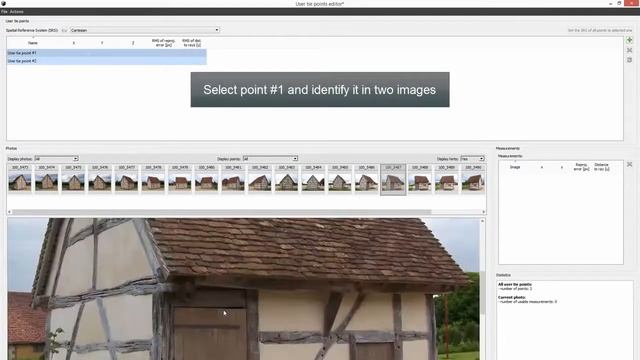Click the small SRS icon beside Cartesian dropdown
Image resolution: width=640 pixels, height=360 pixels.
tap(64, 30)
